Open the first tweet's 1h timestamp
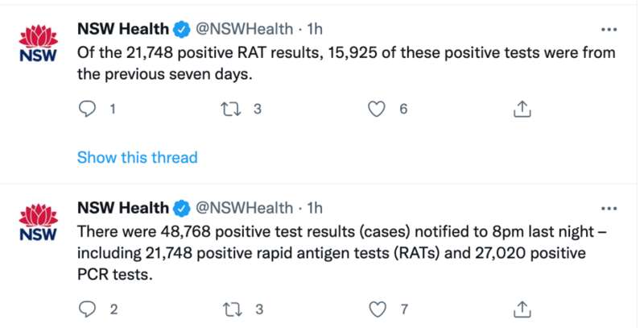Image resolution: width=644 pixels, height=328 pixels. point(314,29)
